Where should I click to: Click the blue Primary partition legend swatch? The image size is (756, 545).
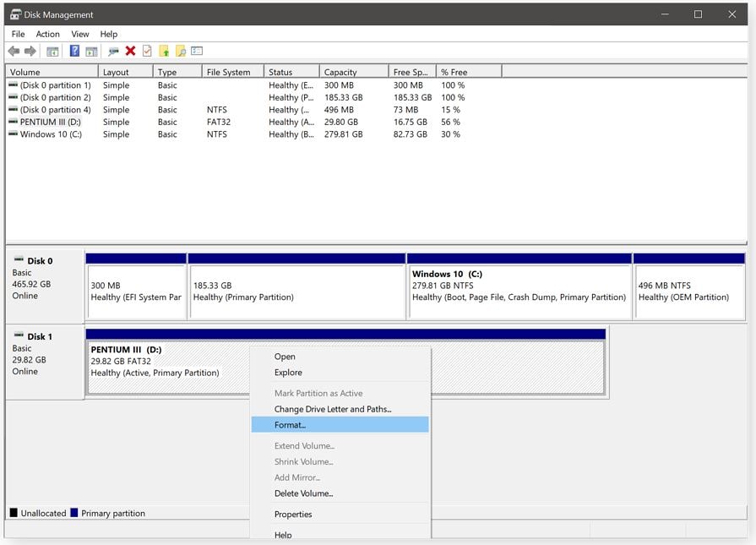tap(73, 513)
